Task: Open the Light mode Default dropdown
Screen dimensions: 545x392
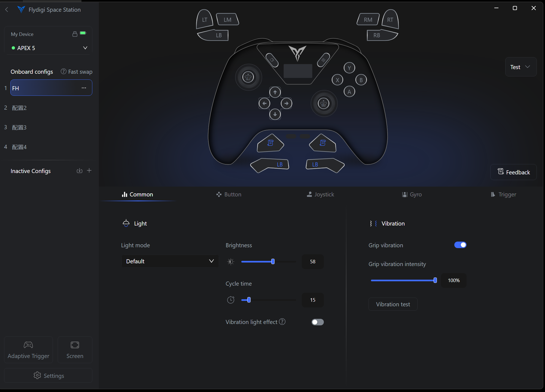Action: [170, 261]
